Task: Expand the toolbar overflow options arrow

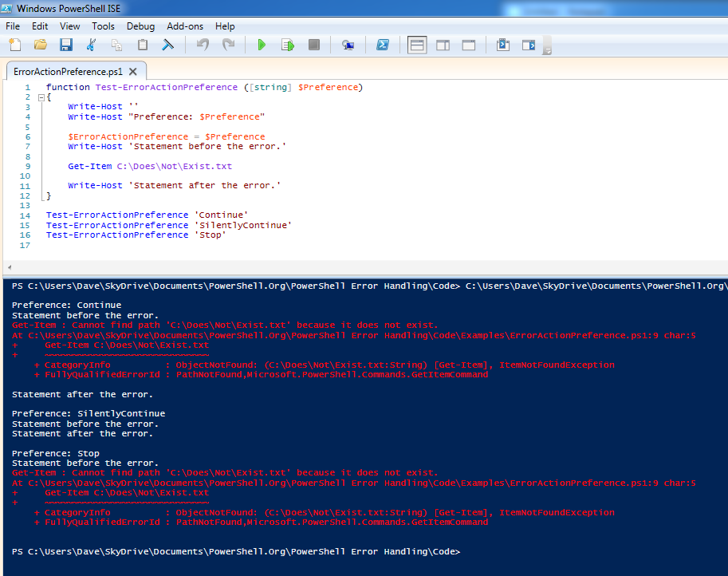Action: pyautogui.click(x=547, y=49)
